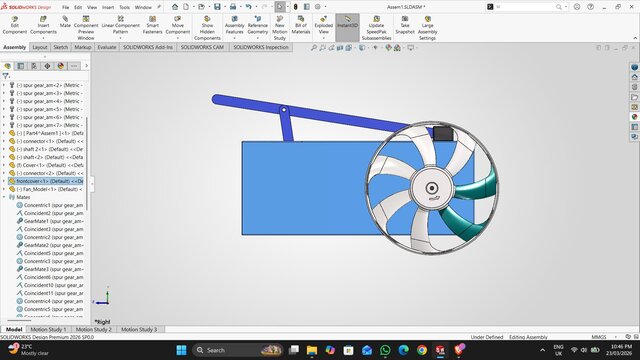Open the Tools menu
The width and height of the screenshot is (640, 360).
(124, 7)
